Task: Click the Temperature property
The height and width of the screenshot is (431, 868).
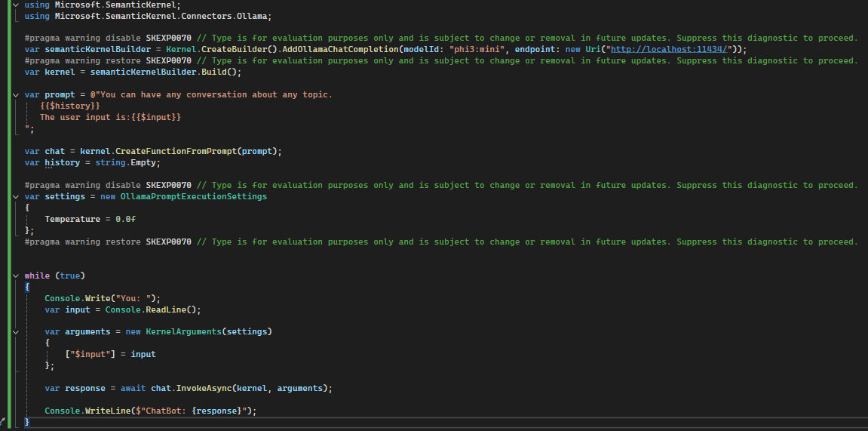Action: coord(72,220)
